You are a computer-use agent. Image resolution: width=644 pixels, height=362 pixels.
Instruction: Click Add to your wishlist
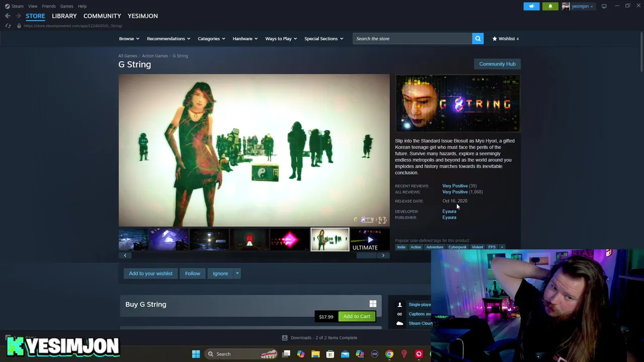150,274
